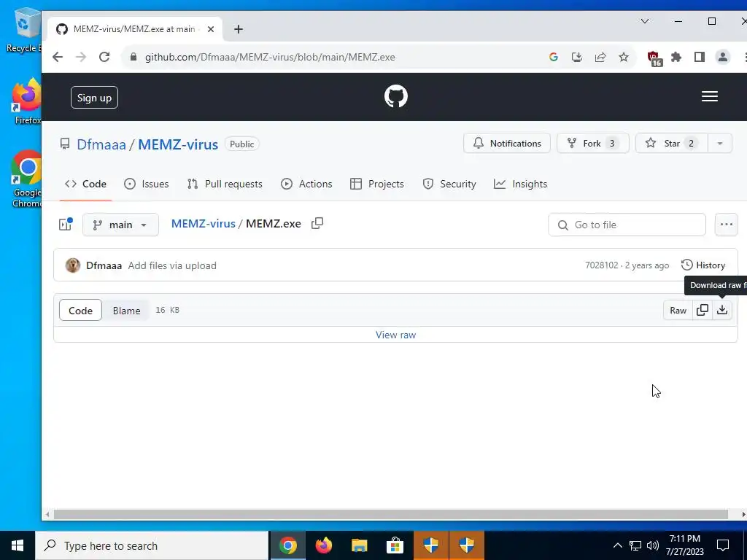Click the View raw link
Image resolution: width=747 pixels, height=560 pixels.
[395, 335]
